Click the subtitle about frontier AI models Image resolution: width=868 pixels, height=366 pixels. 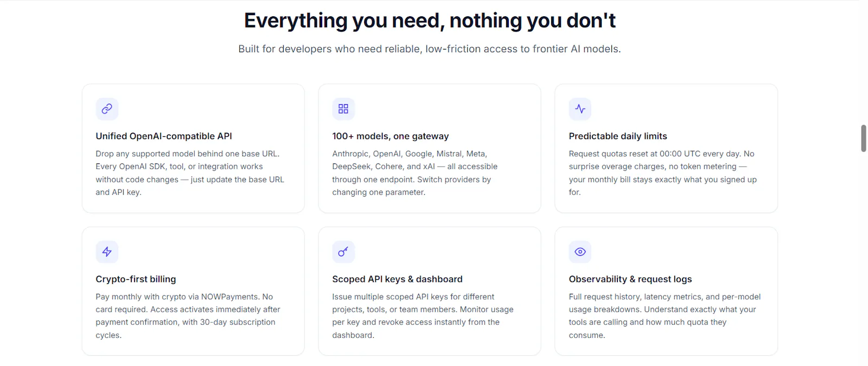[x=430, y=49]
